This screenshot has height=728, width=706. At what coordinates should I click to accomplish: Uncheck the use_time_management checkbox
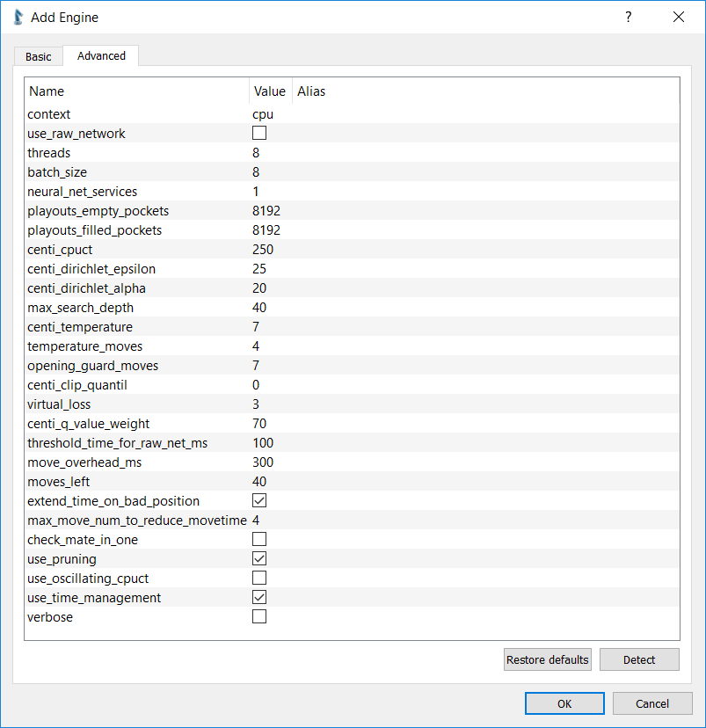pyautogui.click(x=259, y=598)
